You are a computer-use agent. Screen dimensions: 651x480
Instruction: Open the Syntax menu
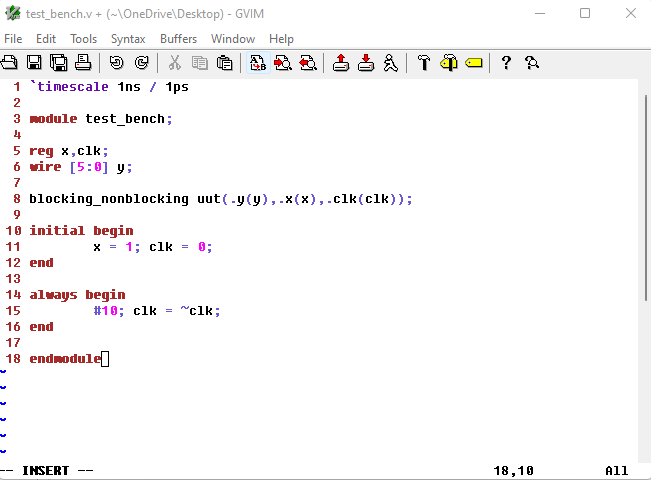coord(128,38)
